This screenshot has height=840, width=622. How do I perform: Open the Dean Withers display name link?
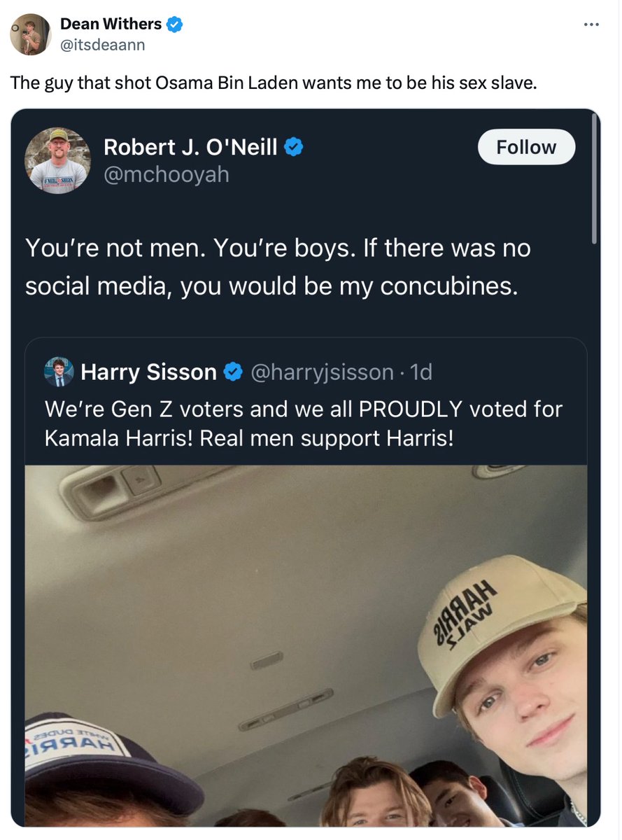click(111, 24)
